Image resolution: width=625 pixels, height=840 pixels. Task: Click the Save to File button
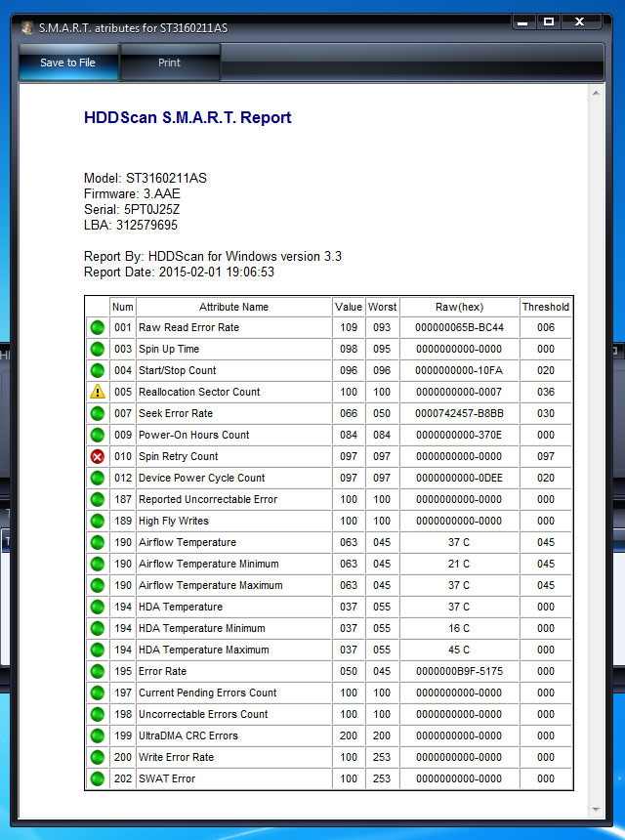(x=68, y=63)
